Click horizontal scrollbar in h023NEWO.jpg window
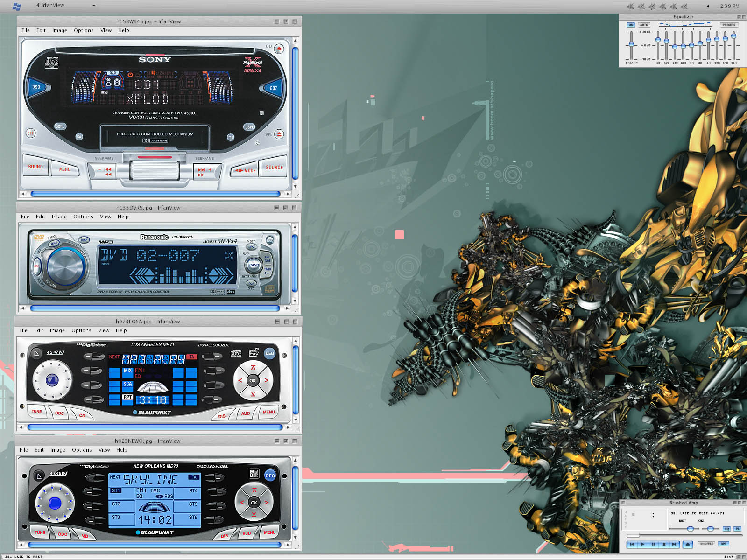The image size is (747, 560). pyautogui.click(x=155, y=545)
